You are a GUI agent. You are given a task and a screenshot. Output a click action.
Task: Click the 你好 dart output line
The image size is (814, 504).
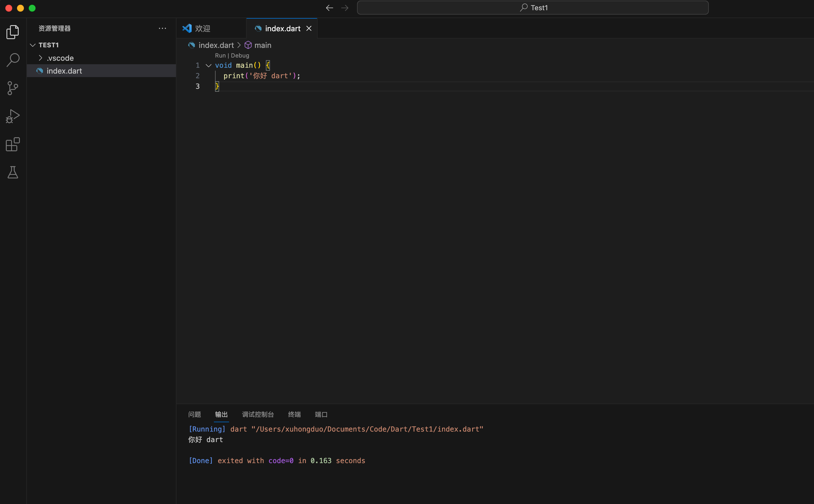pyautogui.click(x=205, y=439)
